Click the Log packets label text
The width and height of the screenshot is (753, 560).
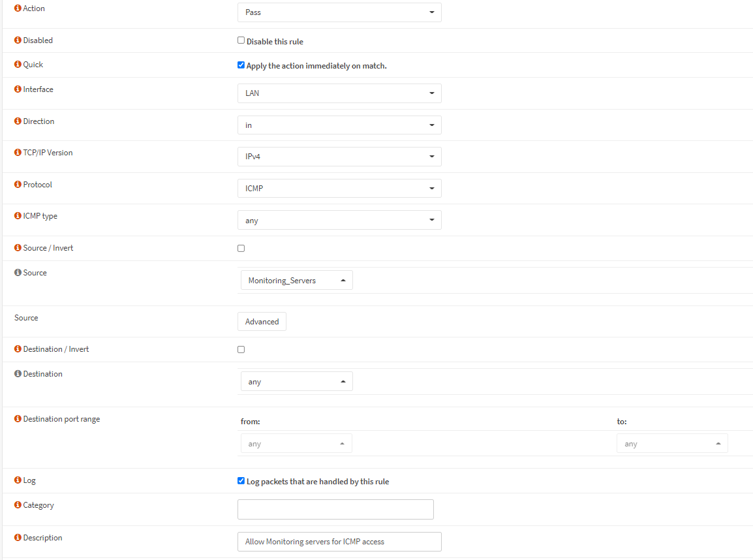point(318,482)
